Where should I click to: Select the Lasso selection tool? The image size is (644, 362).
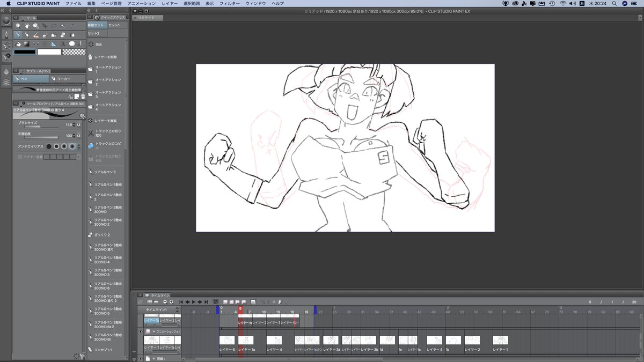[54, 26]
